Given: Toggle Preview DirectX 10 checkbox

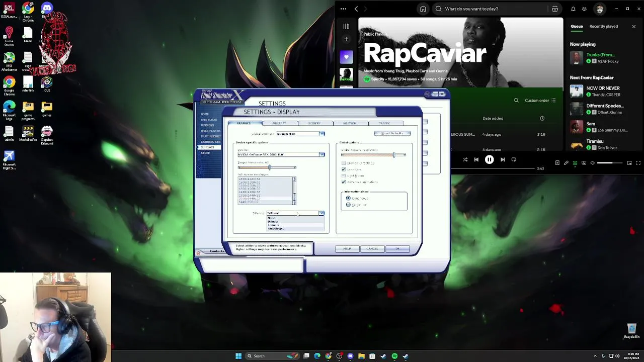Looking at the screenshot, I should point(344,163).
